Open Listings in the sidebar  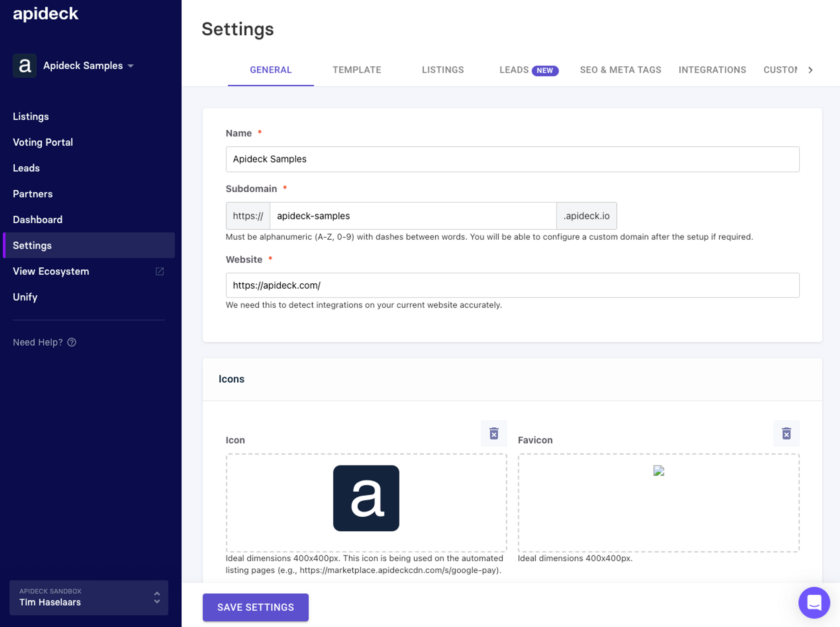click(31, 116)
